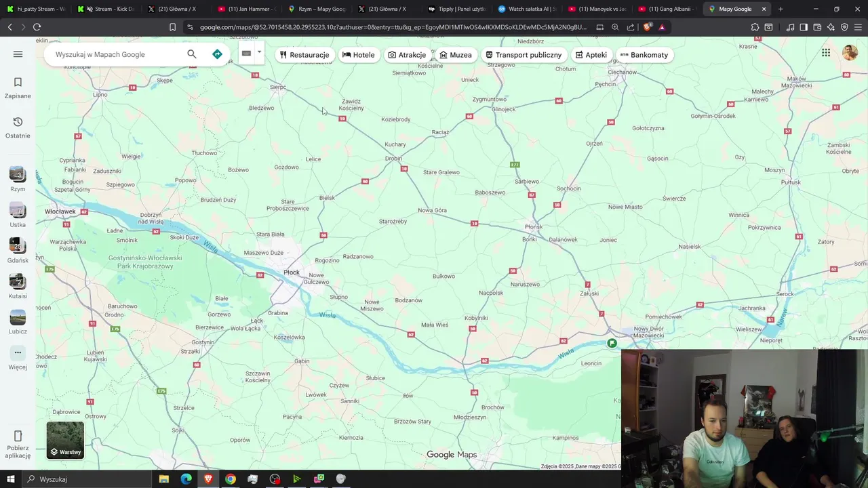This screenshot has height=488, width=868.
Task: Toggle Warstwy satellite layer thumbnail
Action: [65, 440]
